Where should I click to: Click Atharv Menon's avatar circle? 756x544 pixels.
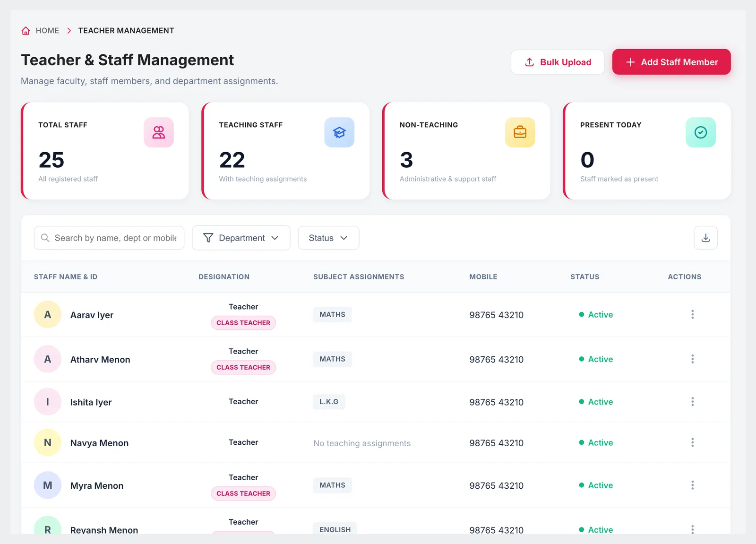48,359
